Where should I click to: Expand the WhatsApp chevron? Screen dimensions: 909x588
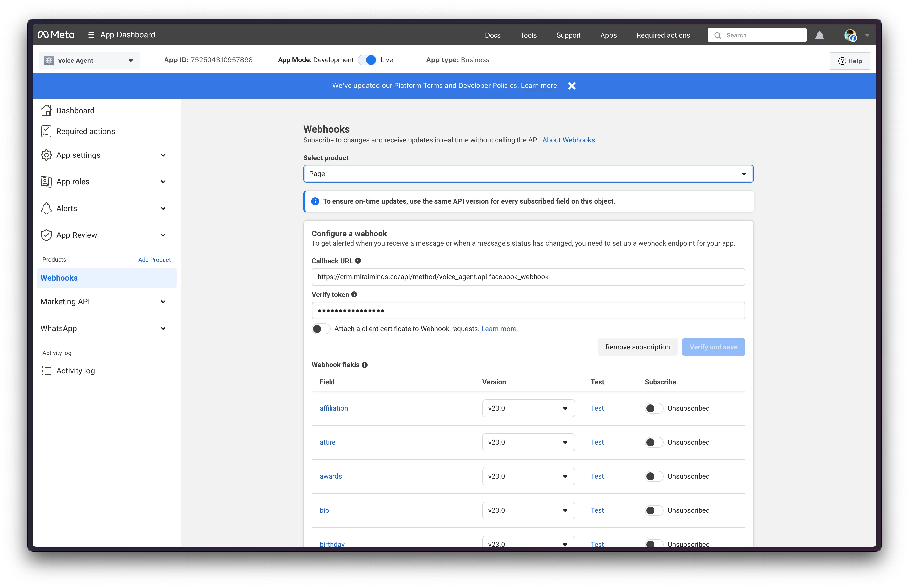[163, 329]
